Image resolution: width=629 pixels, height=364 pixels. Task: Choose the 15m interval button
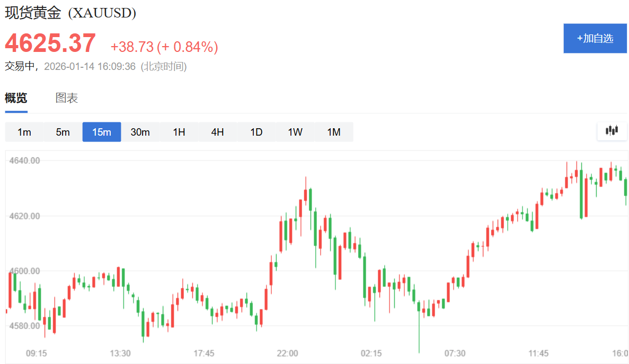pyautogui.click(x=102, y=132)
